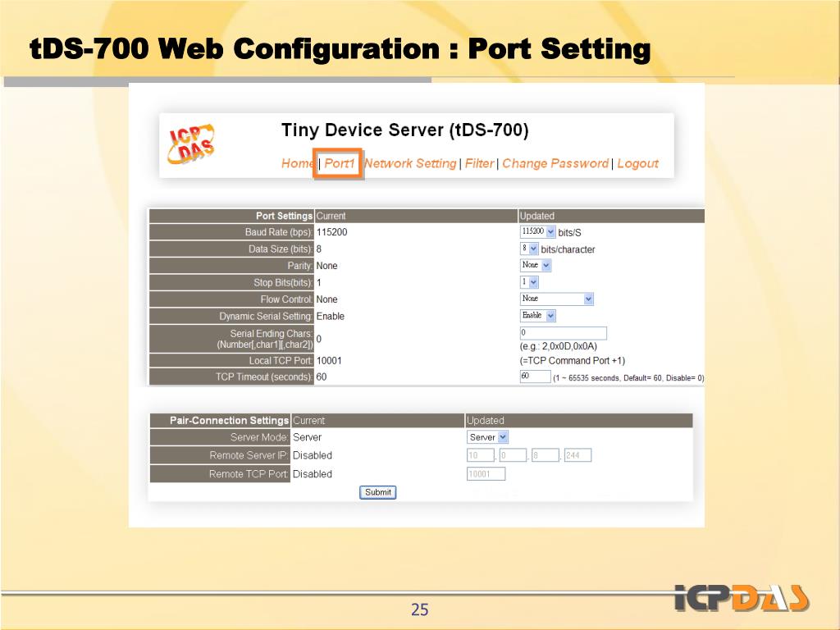
Task: Expand the Baud Rate dropdown
Action: [537, 231]
